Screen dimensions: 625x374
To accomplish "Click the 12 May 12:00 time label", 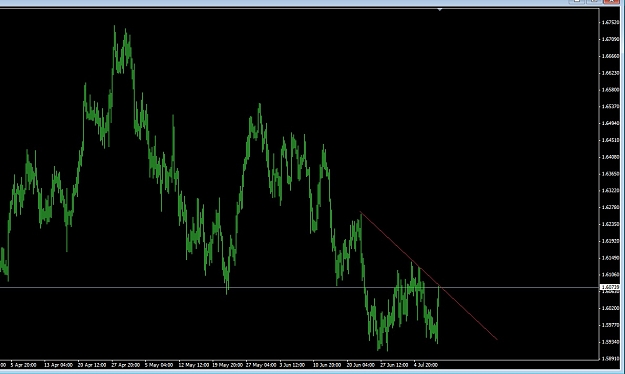I will click(194, 365).
